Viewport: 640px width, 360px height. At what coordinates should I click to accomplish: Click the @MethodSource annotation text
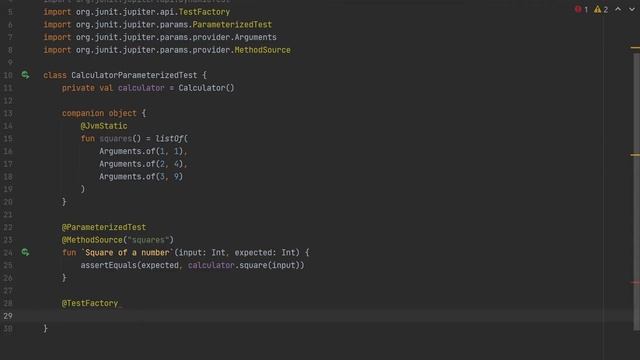coord(92,240)
